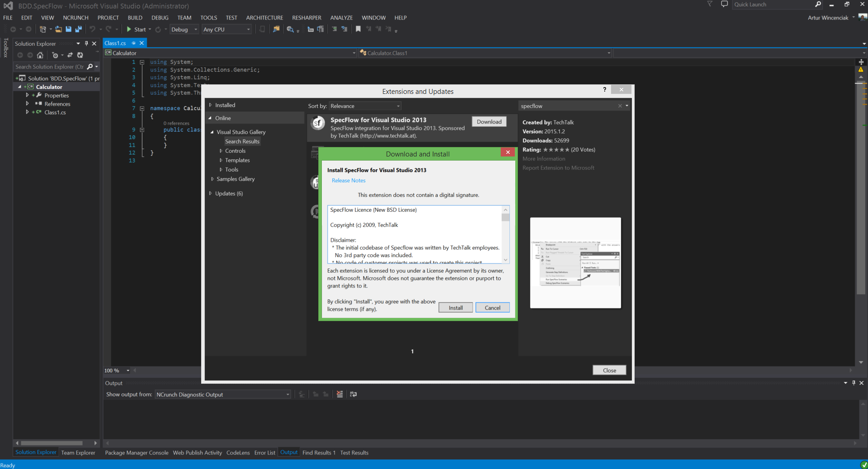
Task: Click the Save All toolbar icon
Action: pyautogui.click(x=78, y=29)
